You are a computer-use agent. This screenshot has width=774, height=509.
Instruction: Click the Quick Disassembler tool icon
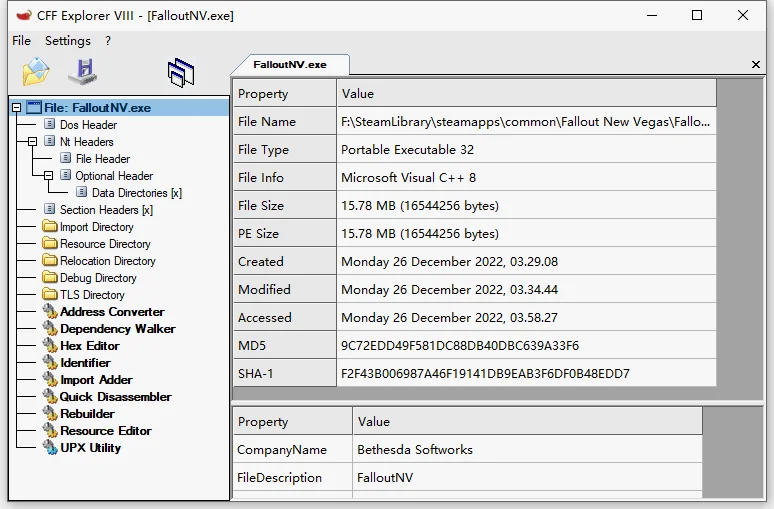pyautogui.click(x=50, y=396)
